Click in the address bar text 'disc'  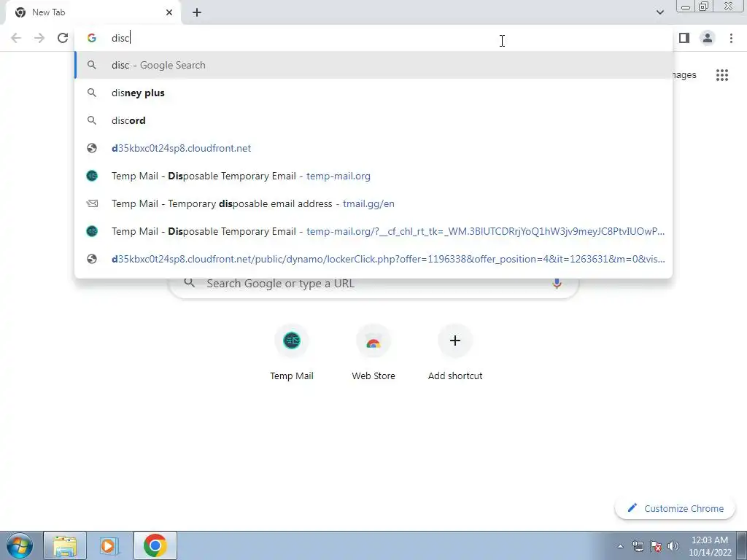120,38
